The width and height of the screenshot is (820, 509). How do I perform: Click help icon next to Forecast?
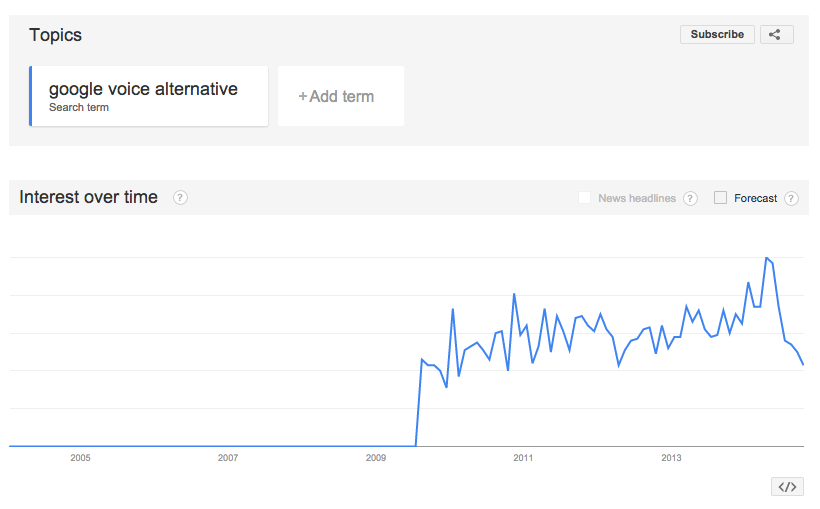click(791, 198)
